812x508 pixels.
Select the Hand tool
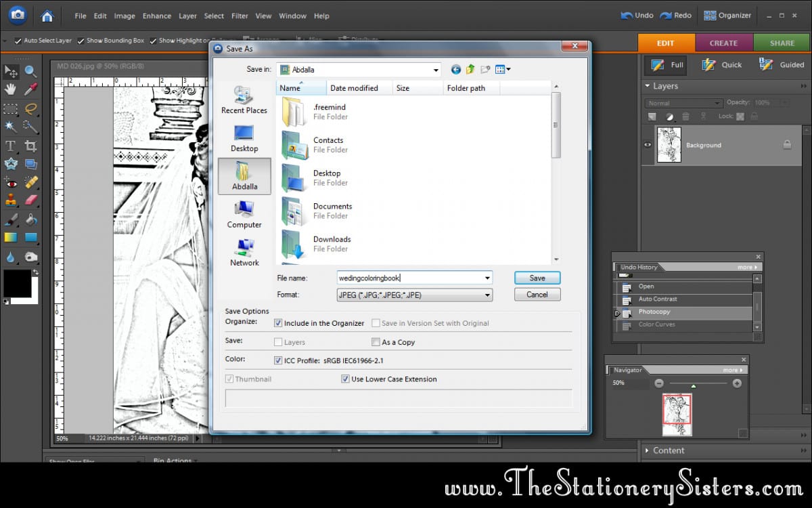tap(11, 89)
